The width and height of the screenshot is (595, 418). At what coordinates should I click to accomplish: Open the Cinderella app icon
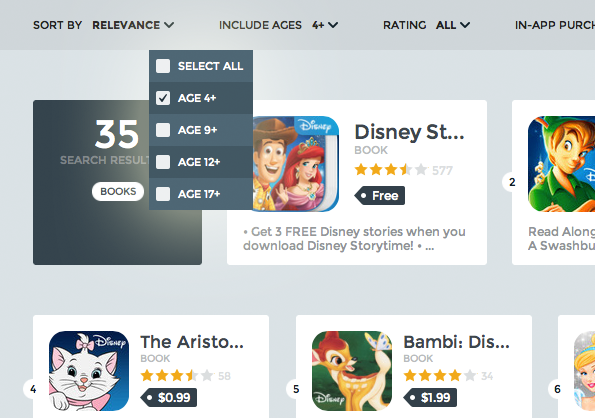click(x=584, y=371)
